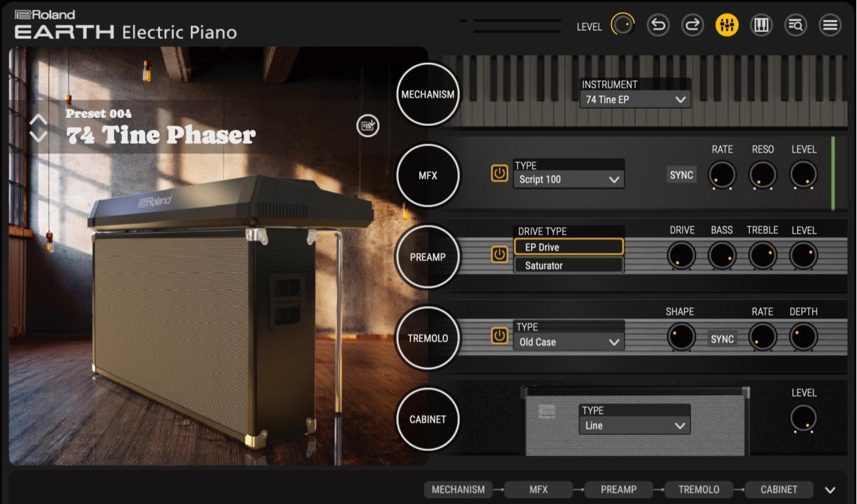
Task: Click the PREAMP BASS knob
Action: click(722, 256)
